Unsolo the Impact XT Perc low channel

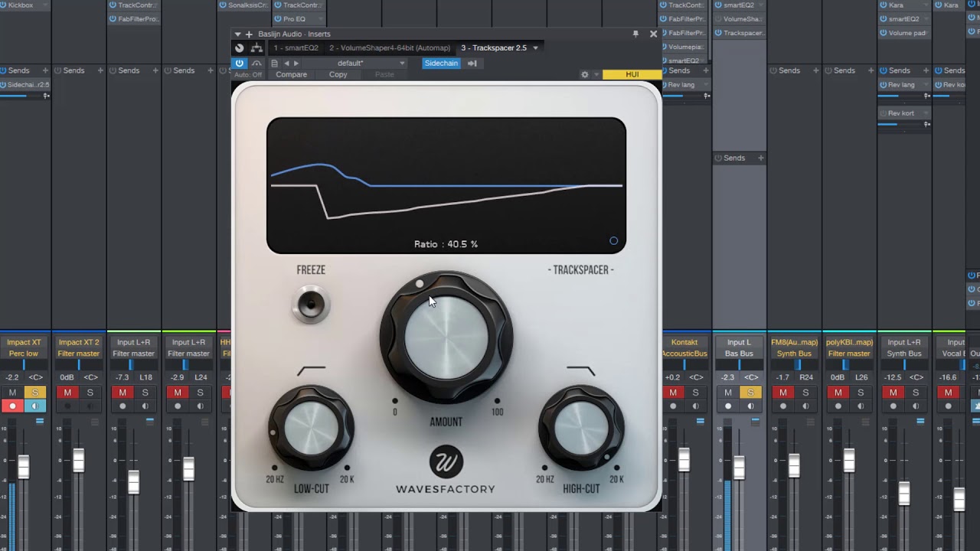(34, 393)
